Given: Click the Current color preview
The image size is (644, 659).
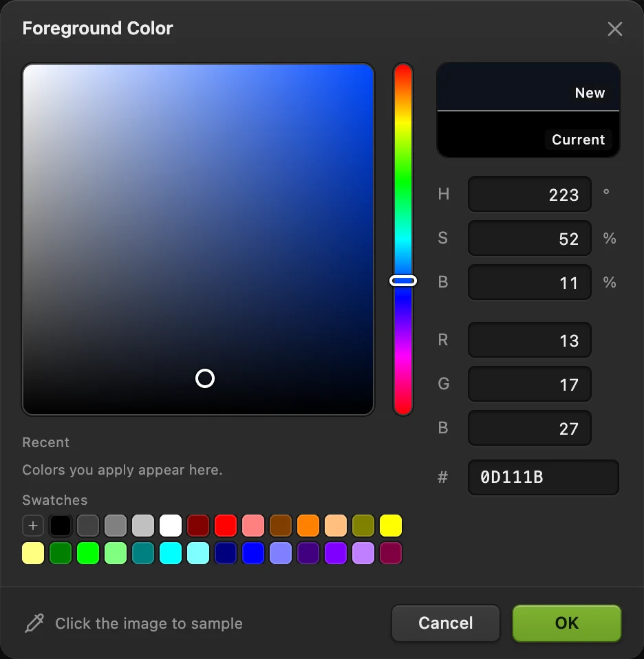Looking at the screenshot, I should pos(528,135).
